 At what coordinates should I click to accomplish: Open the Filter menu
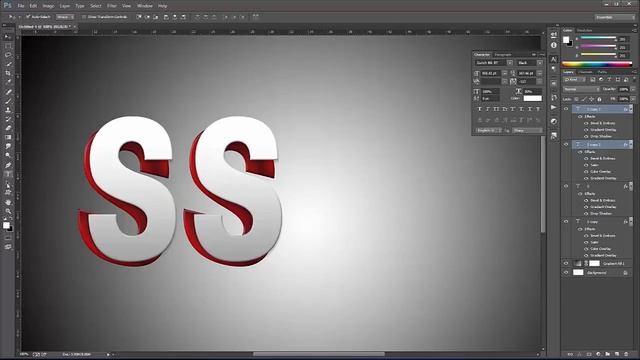pos(111,6)
